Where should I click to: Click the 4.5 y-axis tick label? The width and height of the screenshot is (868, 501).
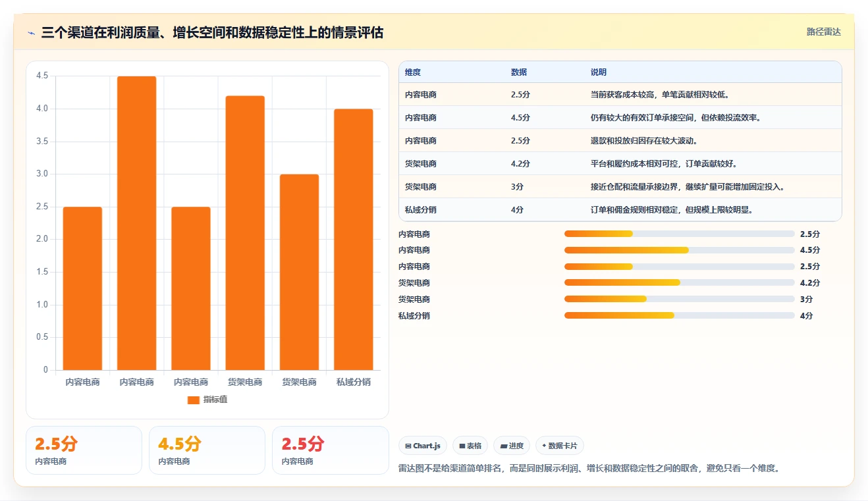(x=42, y=76)
